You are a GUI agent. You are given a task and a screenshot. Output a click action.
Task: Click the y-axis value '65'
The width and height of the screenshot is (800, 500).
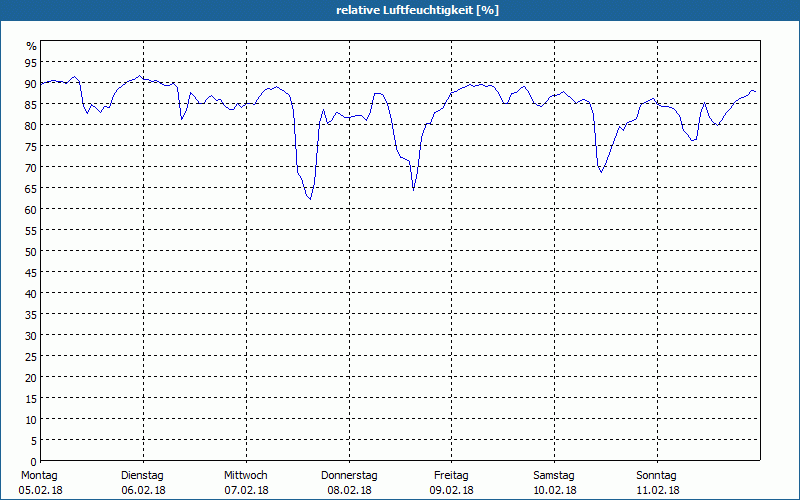click(x=31, y=189)
